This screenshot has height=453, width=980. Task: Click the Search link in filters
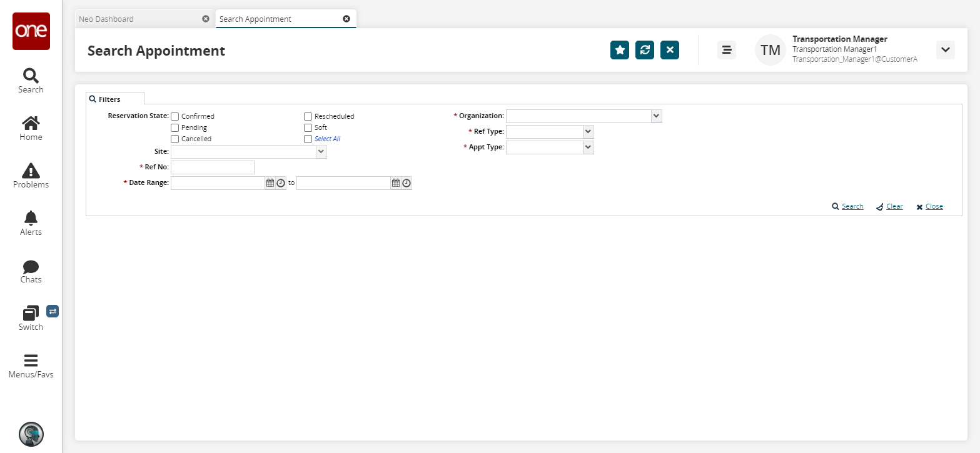click(852, 206)
